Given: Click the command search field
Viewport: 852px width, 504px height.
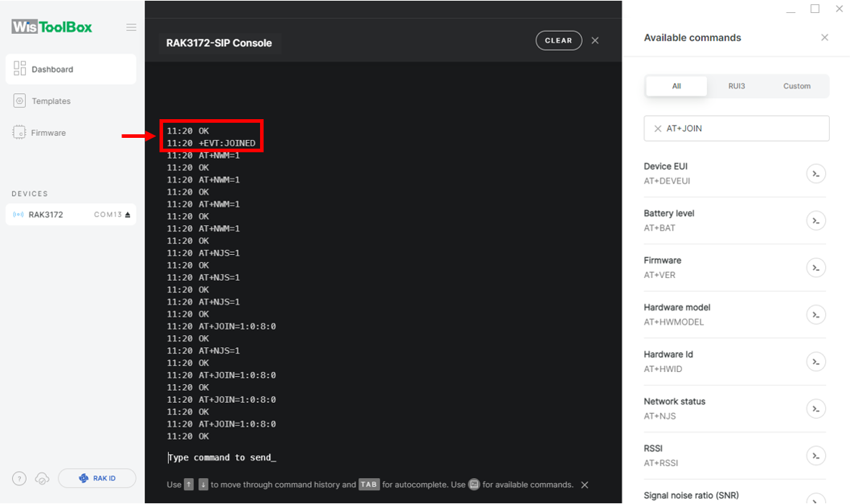Looking at the screenshot, I should tap(736, 129).
